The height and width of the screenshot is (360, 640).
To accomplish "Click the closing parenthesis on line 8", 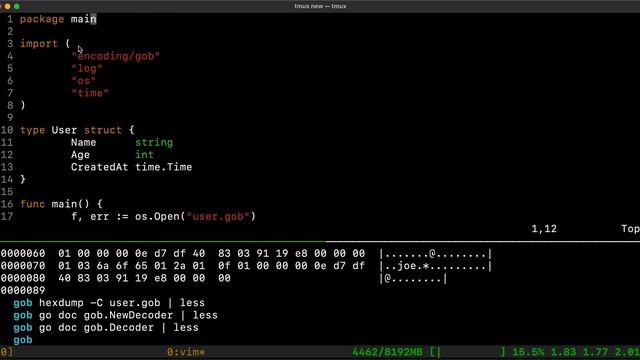I will [x=23, y=105].
